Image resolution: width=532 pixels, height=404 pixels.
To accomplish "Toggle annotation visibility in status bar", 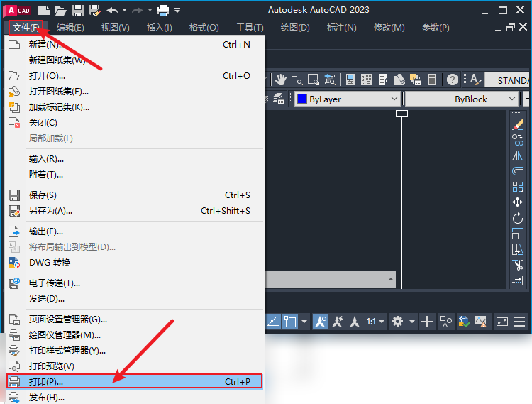I will tap(321, 321).
